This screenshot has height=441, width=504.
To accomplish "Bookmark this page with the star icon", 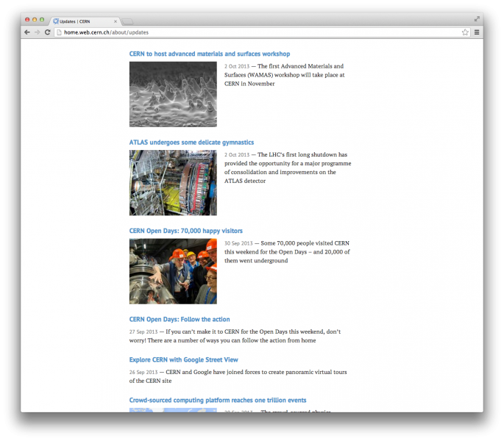I will 465,32.
